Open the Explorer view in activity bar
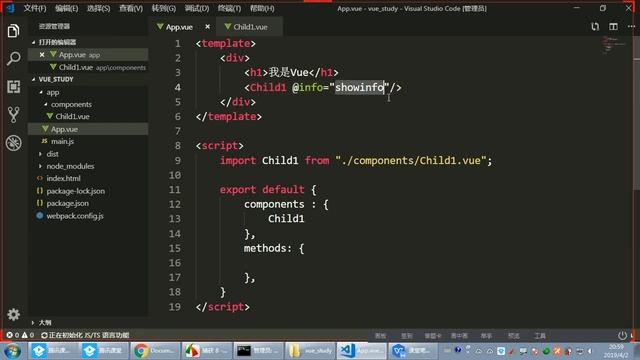 [13, 31]
